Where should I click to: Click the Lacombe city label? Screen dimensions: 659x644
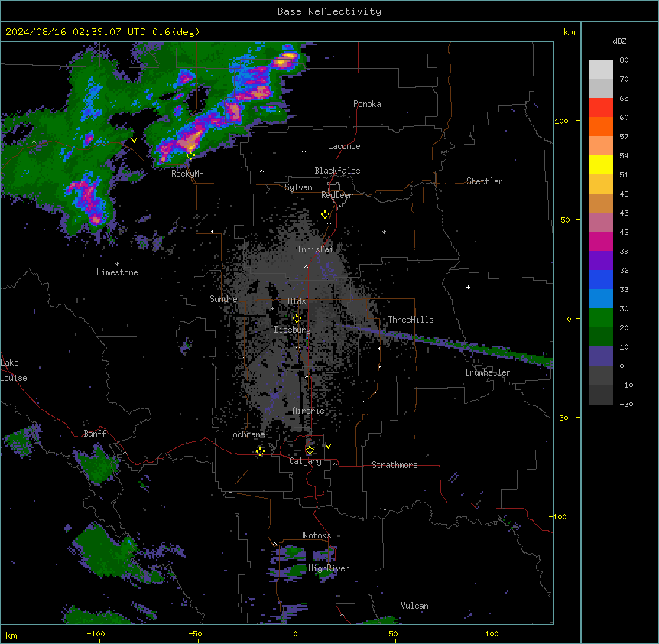(344, 146)
